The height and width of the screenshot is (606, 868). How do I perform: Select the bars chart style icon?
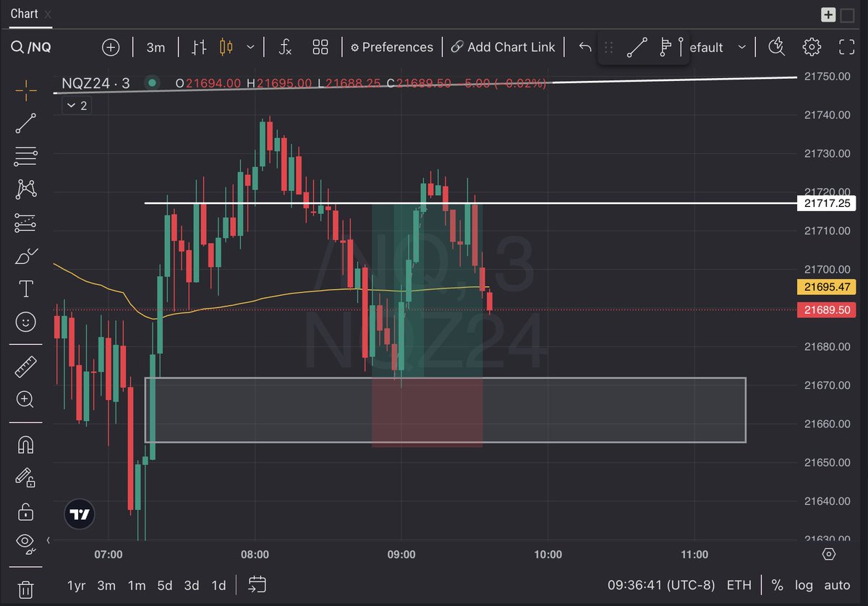pos(200,47)
